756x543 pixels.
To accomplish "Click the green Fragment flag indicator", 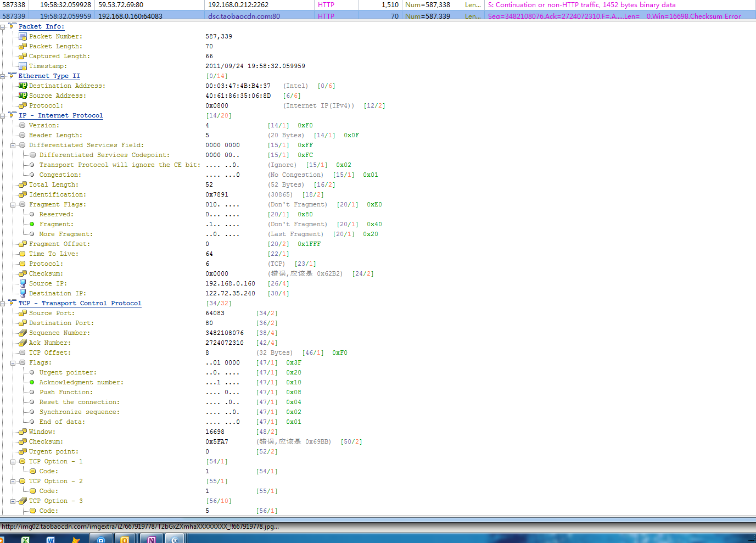I will pyautogui.click(x=32, y=224).
